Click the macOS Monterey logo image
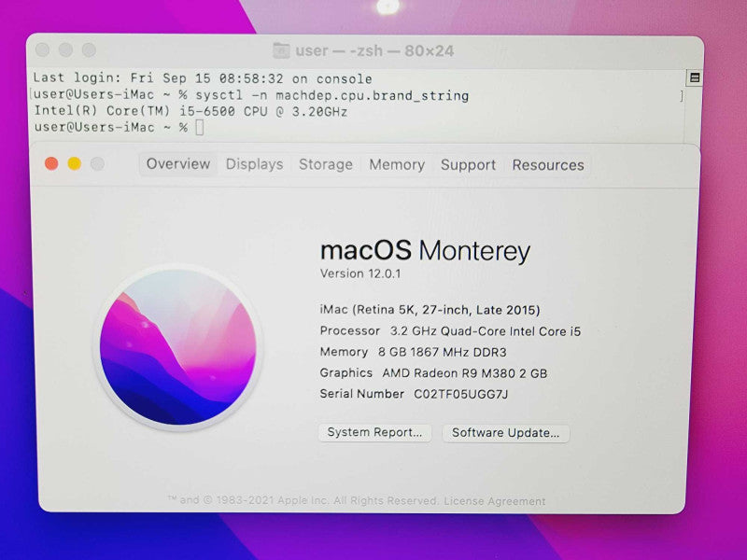 tap(177, 347)
